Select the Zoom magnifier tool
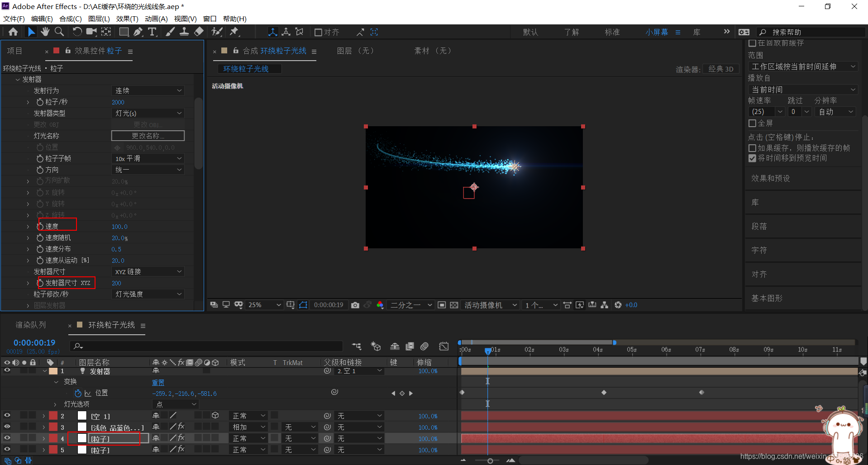The width and height of the screenshot is (868, 465). point(59,32)
